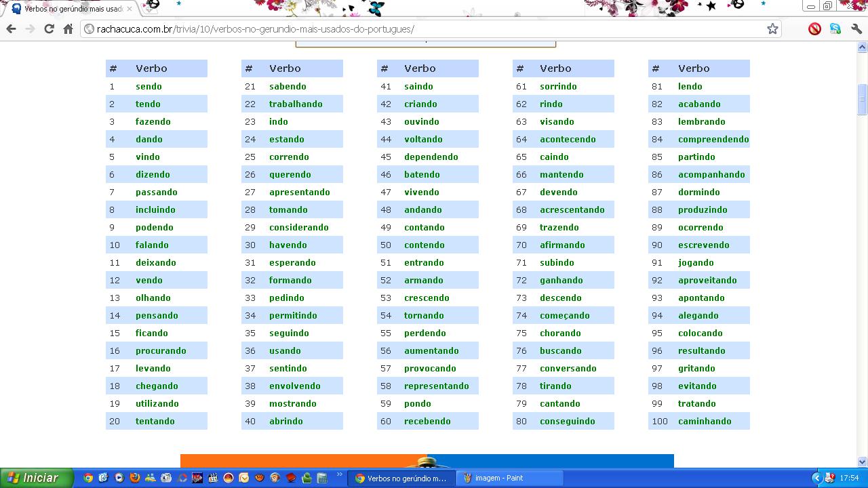Click the browser forward arrow
The width and height of the screenshot is (868, 488).
click(30, 28)
